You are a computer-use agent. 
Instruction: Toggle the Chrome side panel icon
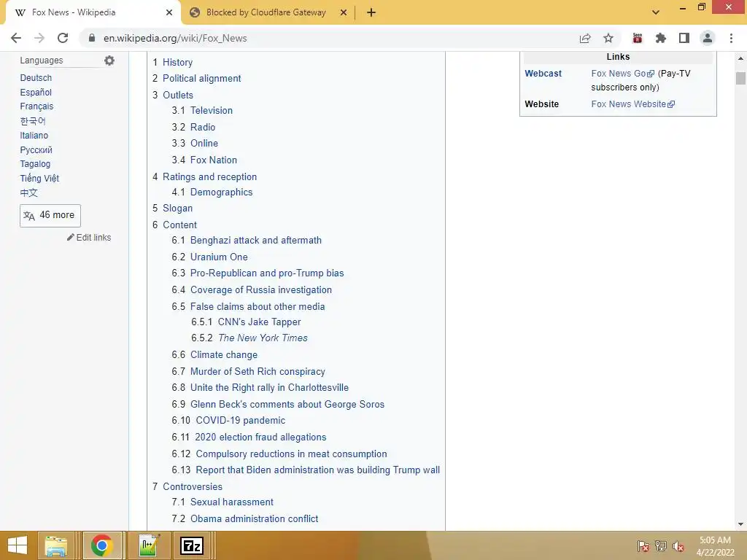pyautogui.click(x=684, y=38)
